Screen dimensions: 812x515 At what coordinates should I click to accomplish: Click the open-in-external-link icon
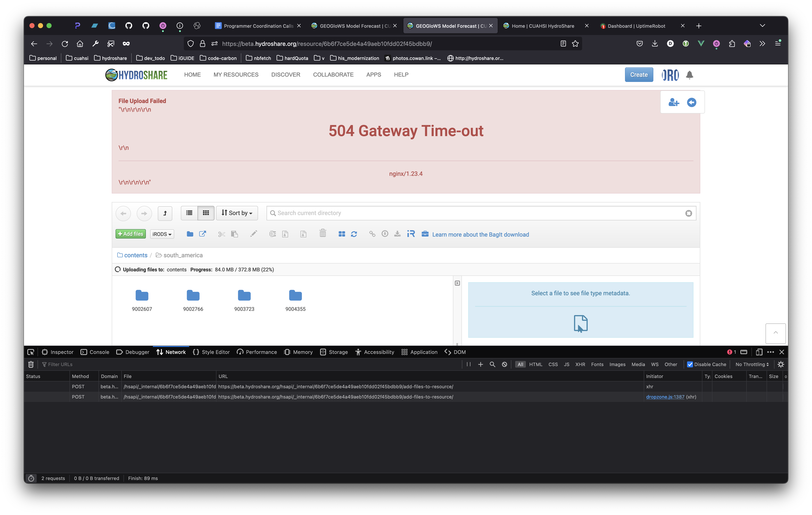tap(203, 234)
